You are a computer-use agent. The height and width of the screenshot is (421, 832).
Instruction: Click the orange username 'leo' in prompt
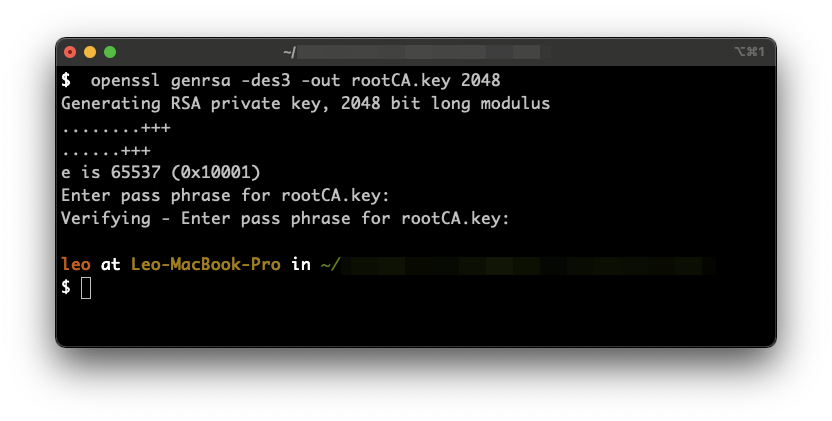point(76,264)
